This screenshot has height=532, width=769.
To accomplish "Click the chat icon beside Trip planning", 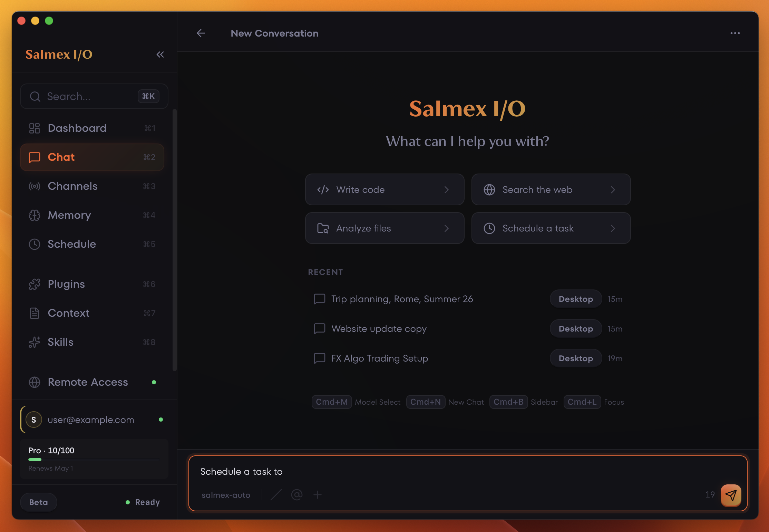I will coord(320,299).
